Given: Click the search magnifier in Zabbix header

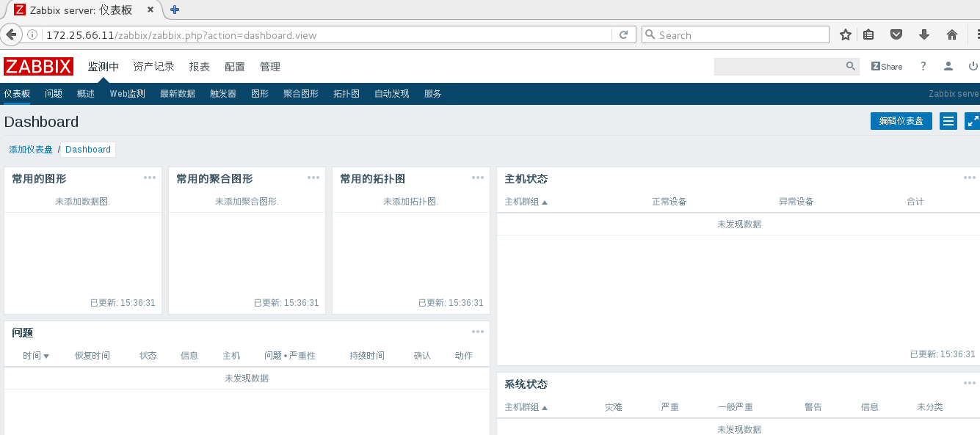Looking at the screenshot, I should [851, 66].
